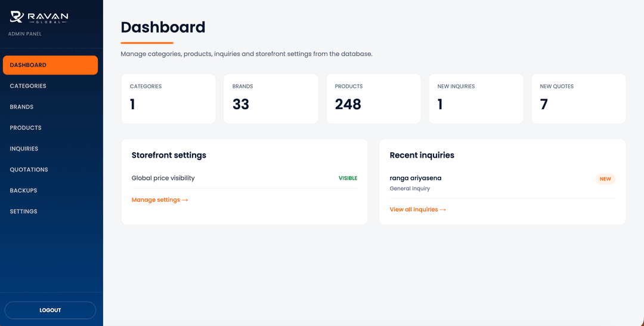Click the VISIBLE price visibility status
Image resolution: width=644 pixels, height=326 pixels.
[x=348, y=178]
